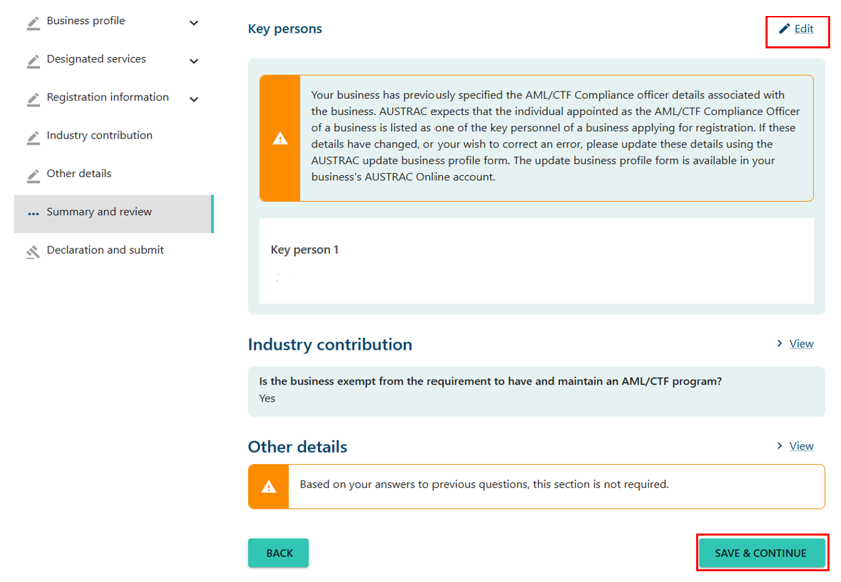Open the View link for Industry contribution
This screenshot has height=582, width=841.
tap(800, 343)
